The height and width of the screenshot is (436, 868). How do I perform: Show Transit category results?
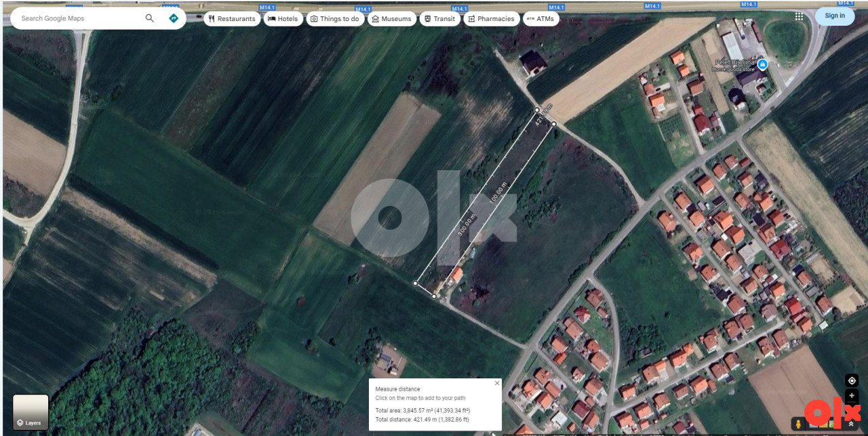(x=439, y=18)
